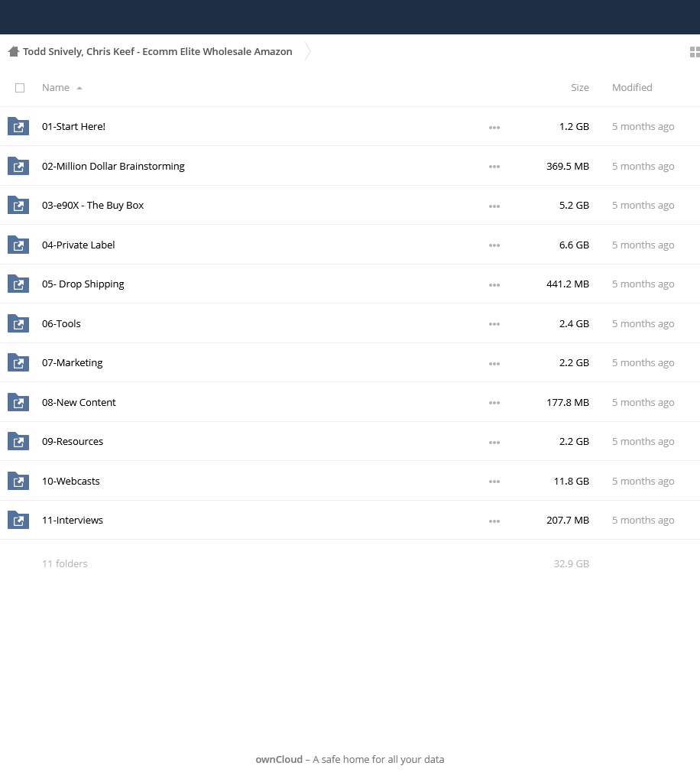Sort files by the Name column

(x=55, y=88)
